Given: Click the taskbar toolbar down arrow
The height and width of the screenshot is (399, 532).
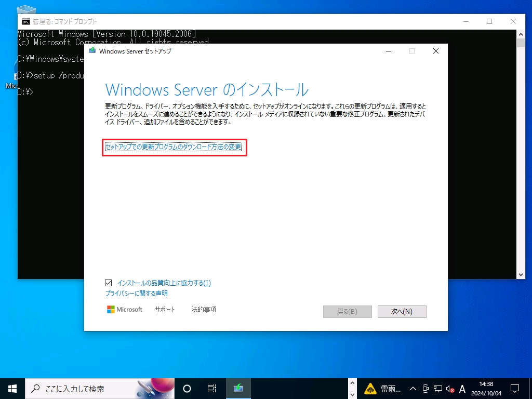Looking at the screenshot, I should point(352,394).
